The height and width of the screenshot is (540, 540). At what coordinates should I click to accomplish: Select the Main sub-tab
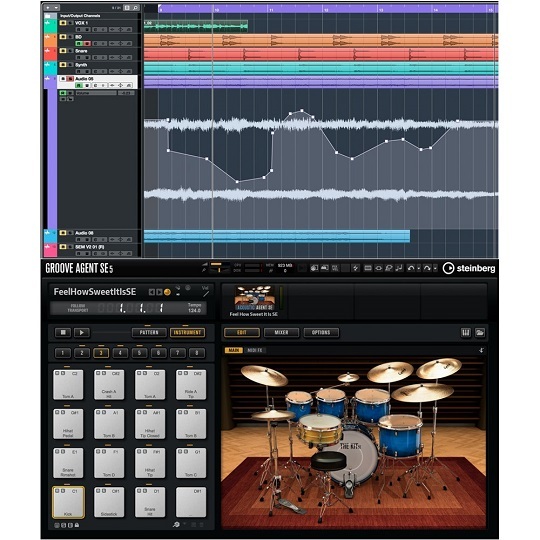(x=233, y=350)
